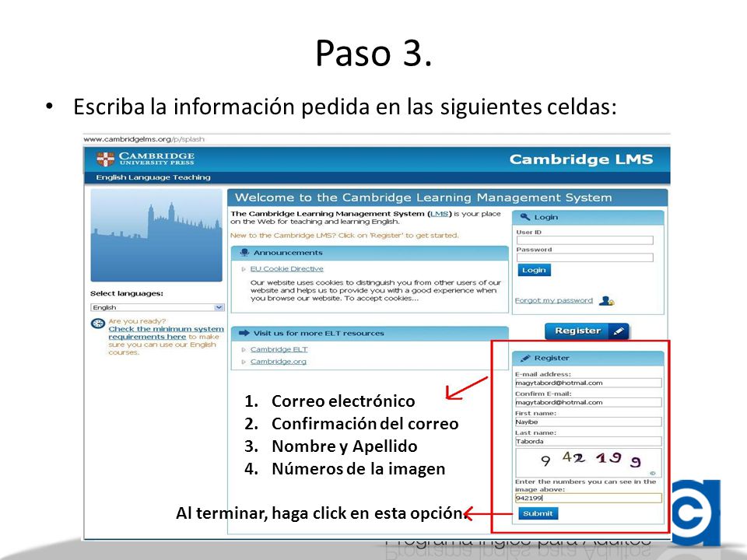Click the Submit button

[x=538, y=513]
